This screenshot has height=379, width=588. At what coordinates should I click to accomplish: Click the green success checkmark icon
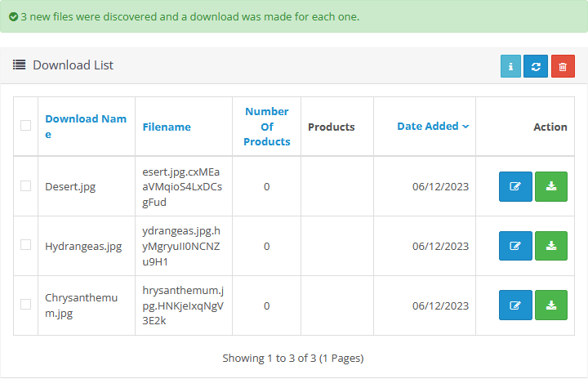tap(13, 16)
